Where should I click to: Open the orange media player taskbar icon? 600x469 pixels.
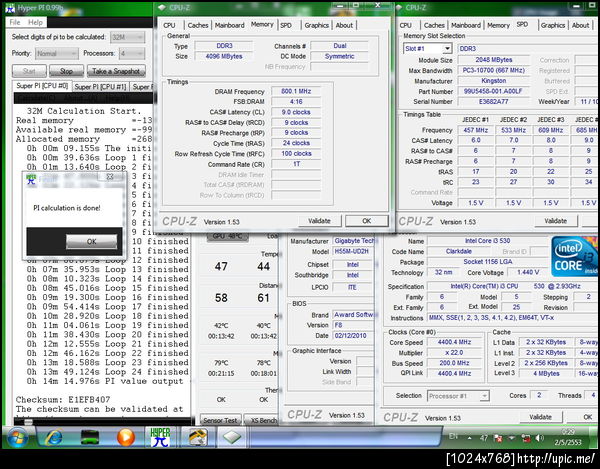[126, 437]
